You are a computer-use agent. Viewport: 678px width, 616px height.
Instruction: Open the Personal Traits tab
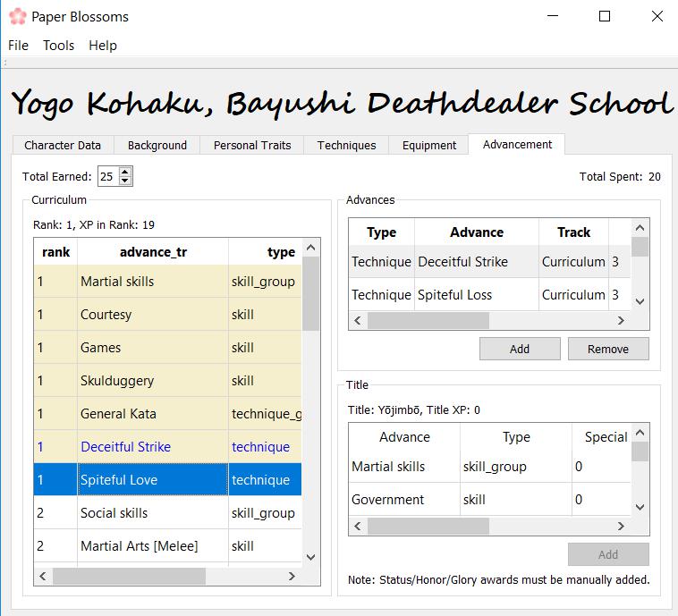[252, 145]
